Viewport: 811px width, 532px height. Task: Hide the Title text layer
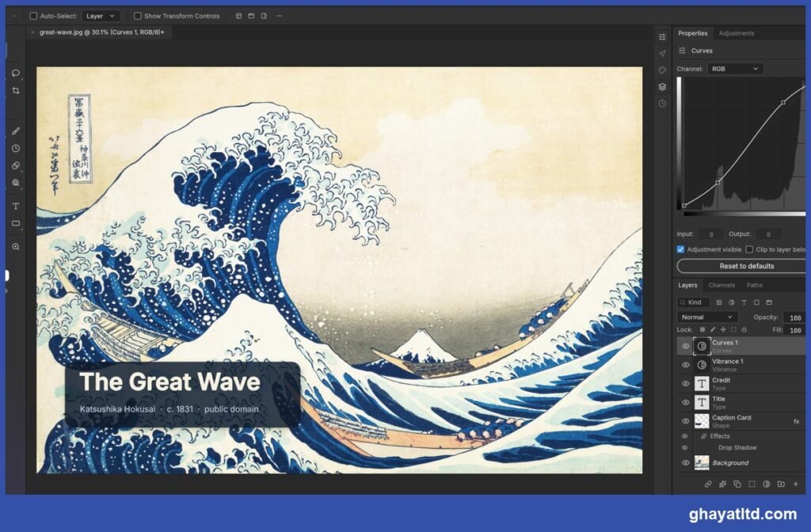click(x=685, y=402)
